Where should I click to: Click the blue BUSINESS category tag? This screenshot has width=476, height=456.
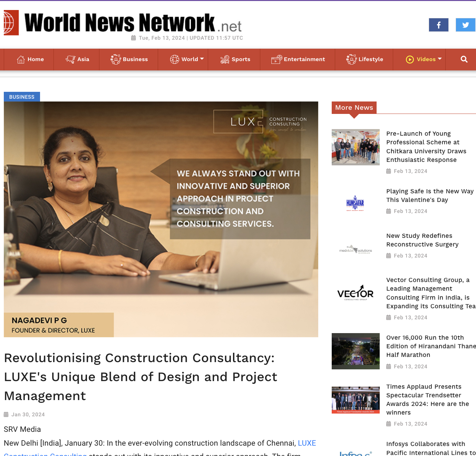tap(22, 97)
